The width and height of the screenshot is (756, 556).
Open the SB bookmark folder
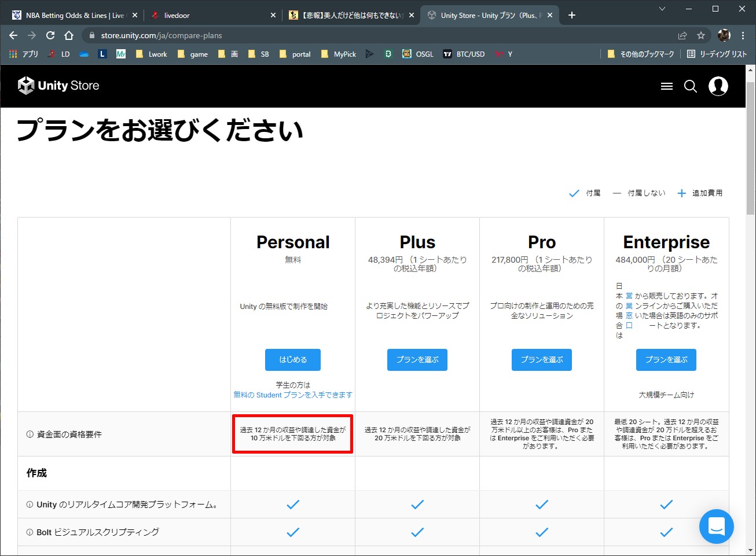click(x=258, y=54)
